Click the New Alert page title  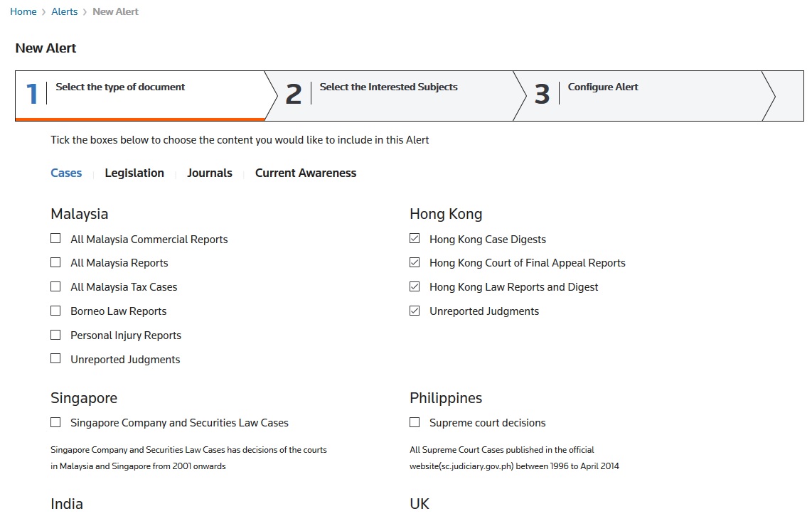tap(46, 48)
